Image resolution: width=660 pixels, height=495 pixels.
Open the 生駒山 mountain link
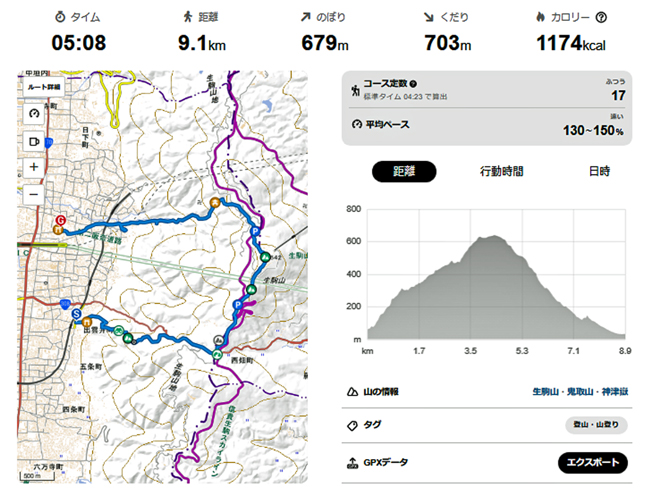[x=546, y=391]
